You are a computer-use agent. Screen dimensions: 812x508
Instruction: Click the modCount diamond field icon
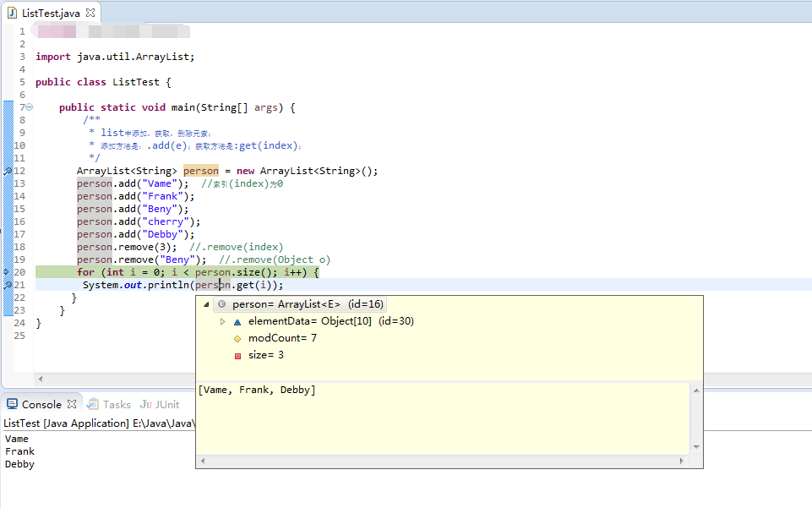pos(237,339)
